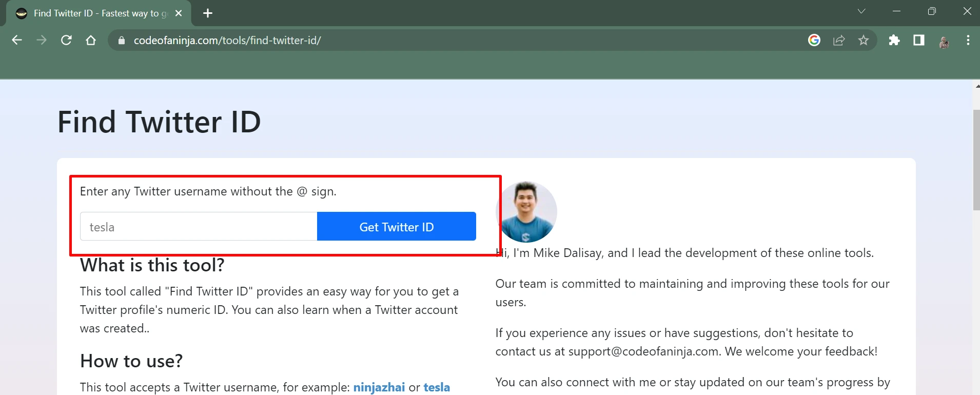The height and width of the screenshot is (395, 980).
Task: Click the 'How to use?' heading
Action: pos(131,361)
